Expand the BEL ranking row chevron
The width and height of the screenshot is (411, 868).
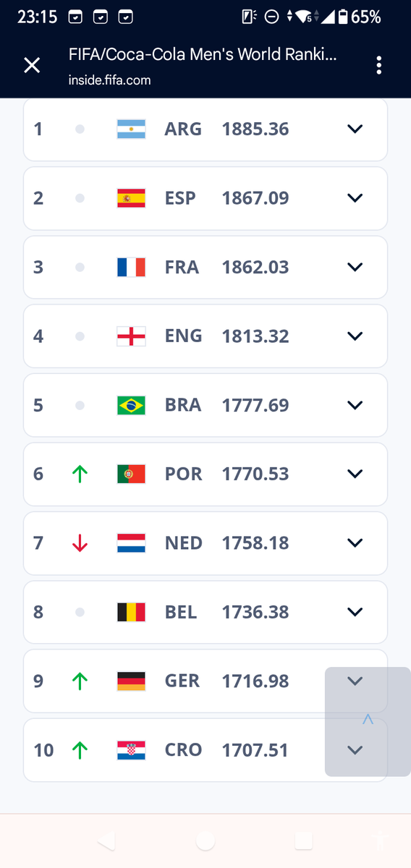point(355,612)
